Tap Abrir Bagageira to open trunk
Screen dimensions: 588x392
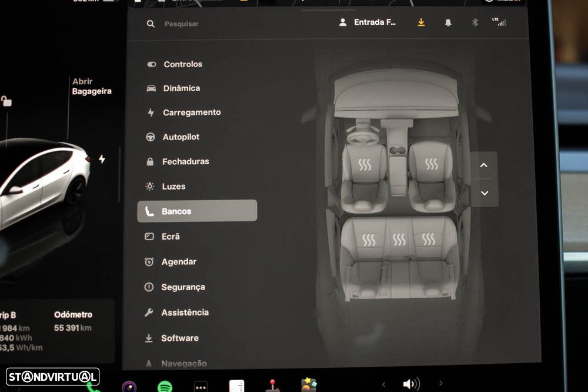click(x=92, y=87)
